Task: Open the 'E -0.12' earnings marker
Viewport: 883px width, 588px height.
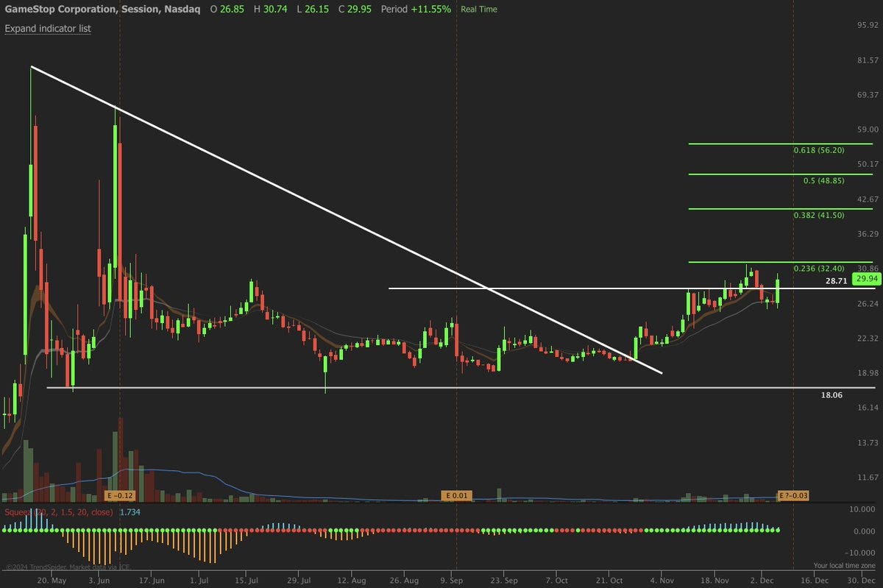Action: tap(121, 495)
